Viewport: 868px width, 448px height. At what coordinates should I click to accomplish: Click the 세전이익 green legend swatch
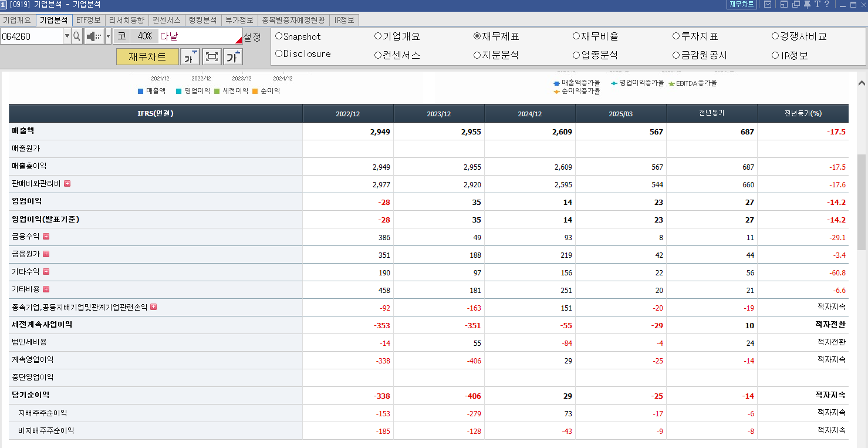point(217,91)
